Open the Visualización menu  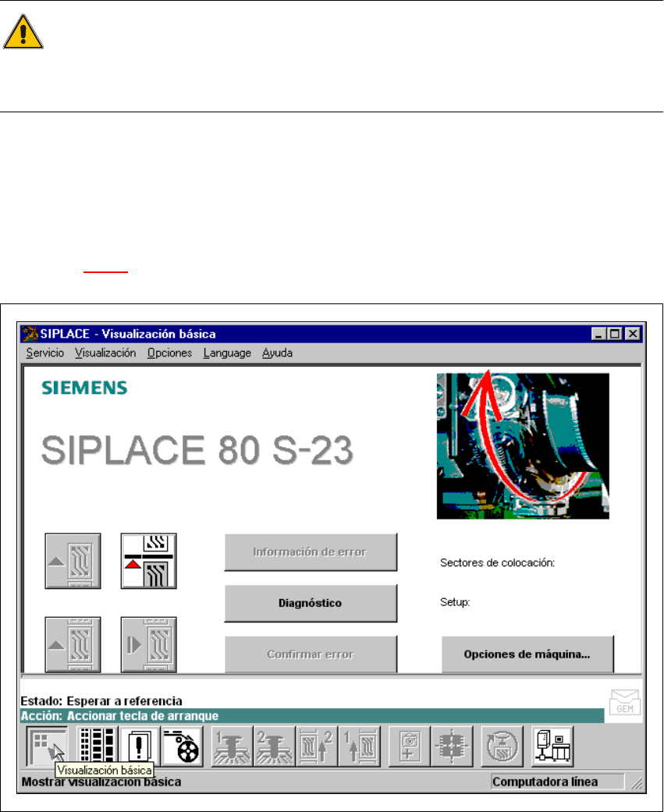(105, 353)
